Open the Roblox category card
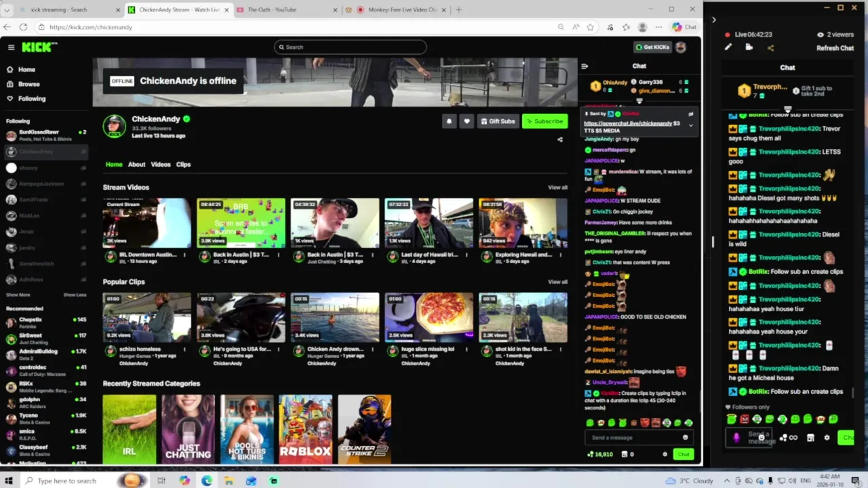 306,429
